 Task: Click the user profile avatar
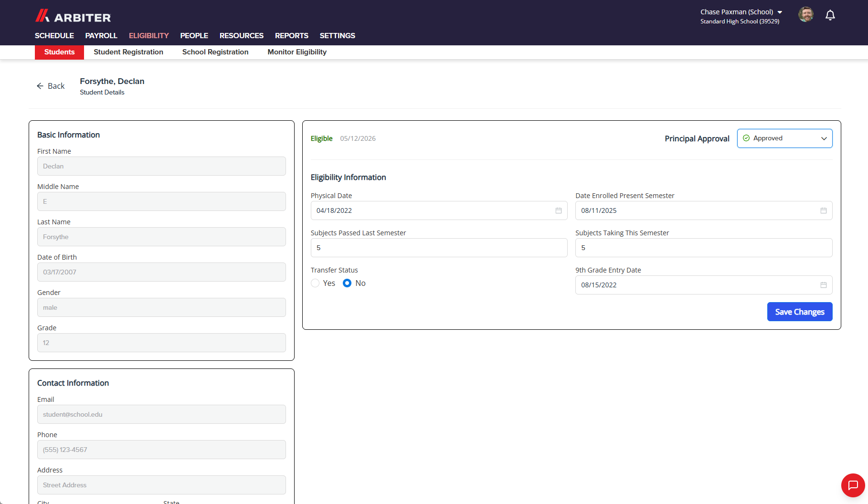tap(806, 14)
